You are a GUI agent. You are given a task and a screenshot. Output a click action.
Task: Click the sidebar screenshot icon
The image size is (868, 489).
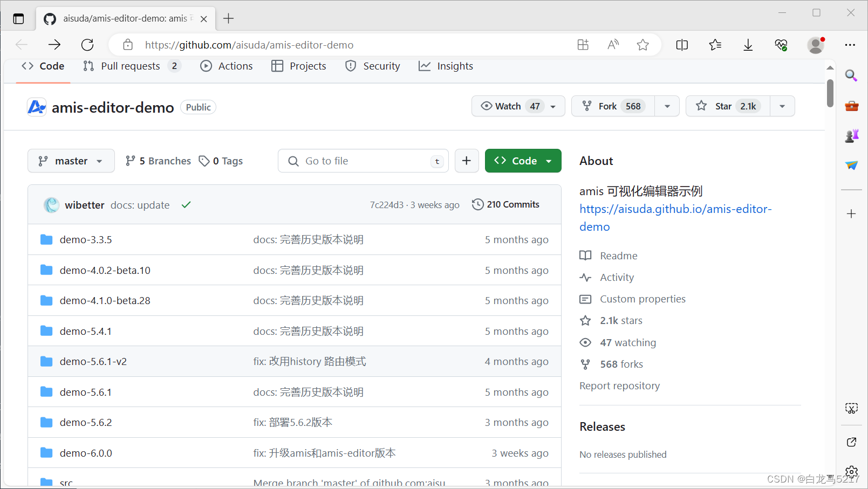tap(851, 408)
